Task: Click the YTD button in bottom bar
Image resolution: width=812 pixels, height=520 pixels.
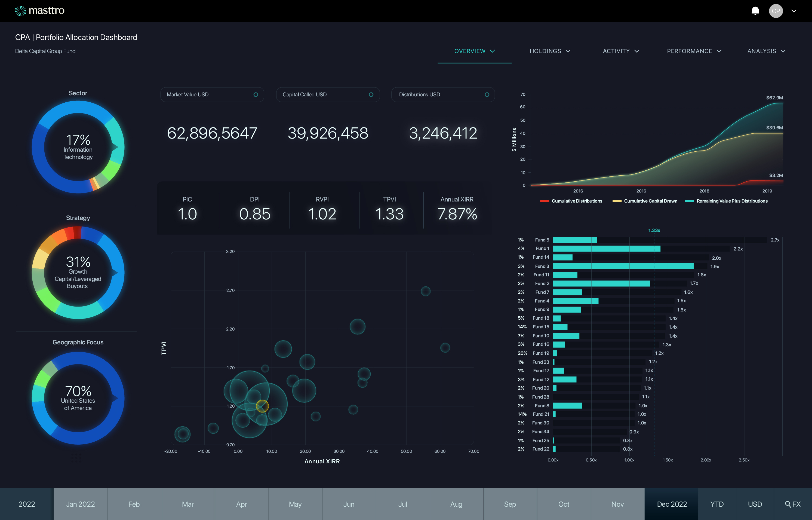Action: (x=717, y=504)
